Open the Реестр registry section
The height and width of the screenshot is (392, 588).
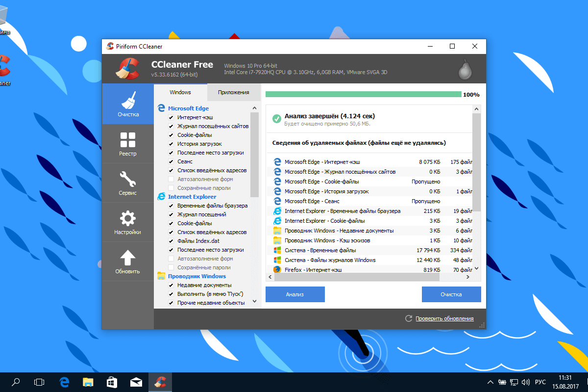pos(127,143)
